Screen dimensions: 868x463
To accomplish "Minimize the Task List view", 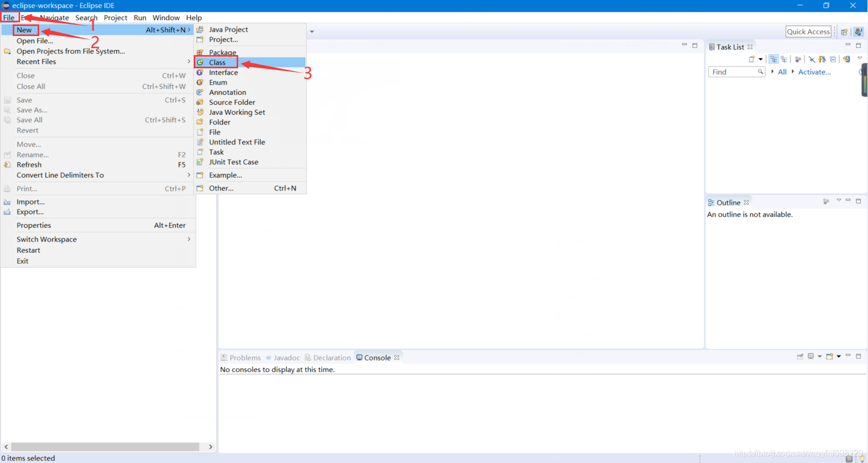I will (848, 45).
